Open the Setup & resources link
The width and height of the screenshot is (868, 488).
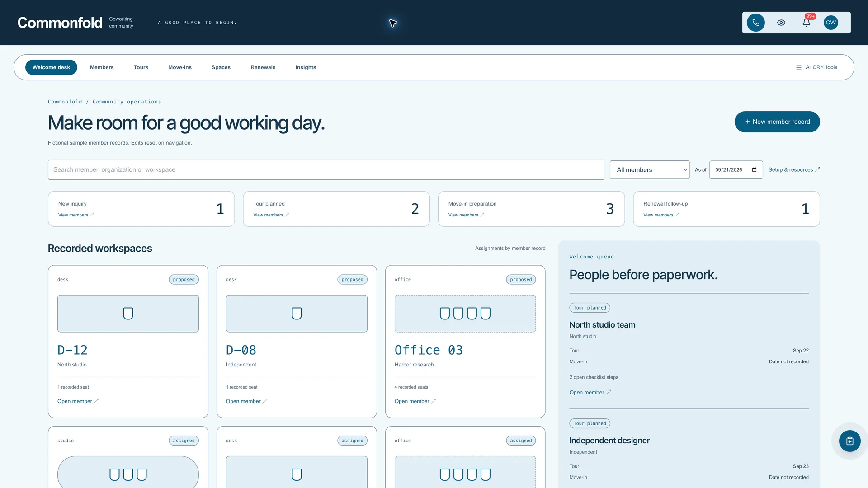(794, 170)
